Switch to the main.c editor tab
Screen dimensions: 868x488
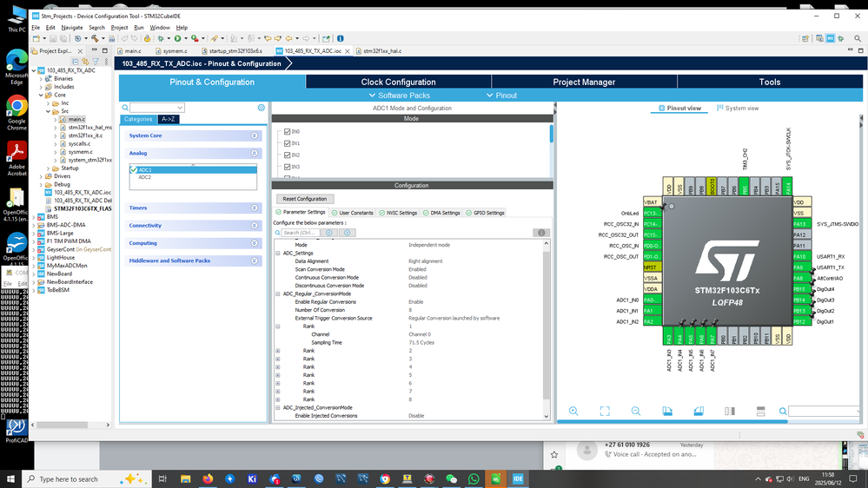point(133,51)
